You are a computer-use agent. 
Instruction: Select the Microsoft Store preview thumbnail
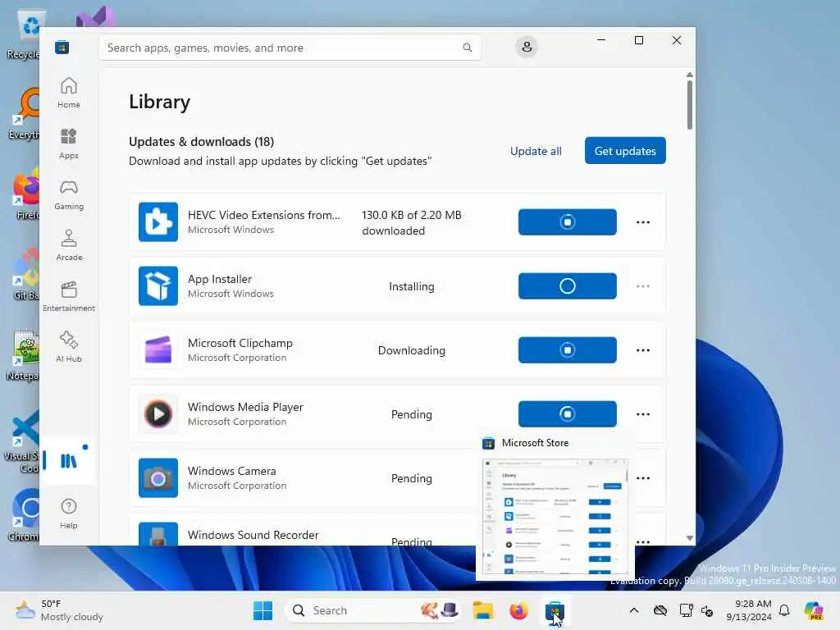coord(555,517)
